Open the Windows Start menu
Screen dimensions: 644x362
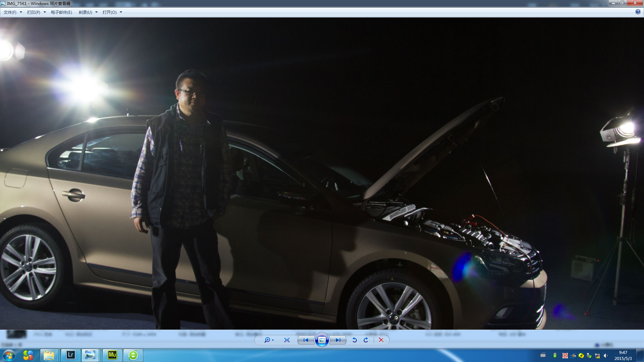pos(9,355)
